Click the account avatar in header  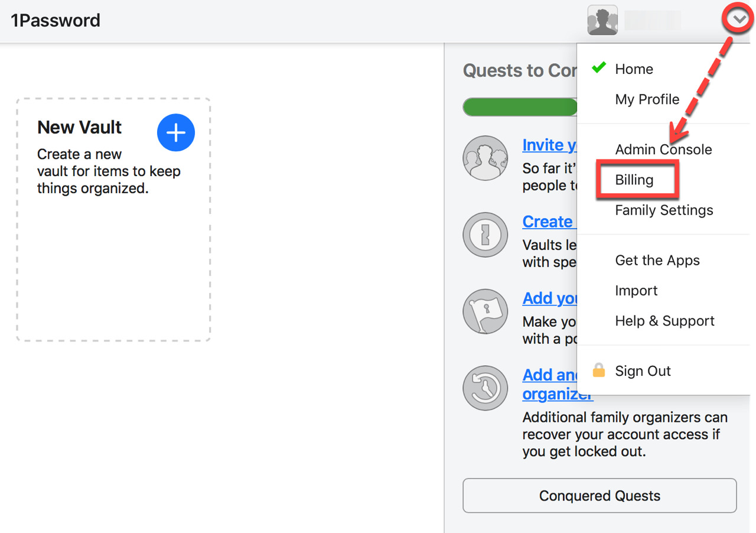[602, 20]
